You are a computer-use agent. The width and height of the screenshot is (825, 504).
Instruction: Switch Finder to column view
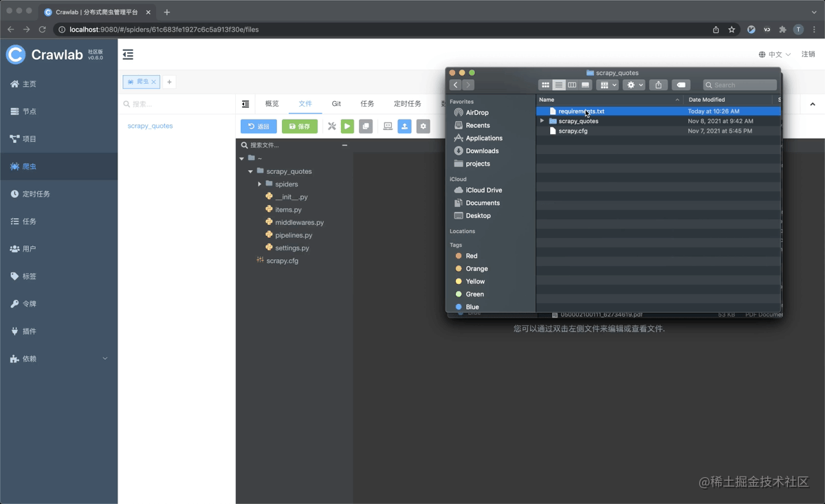(572, 85)
